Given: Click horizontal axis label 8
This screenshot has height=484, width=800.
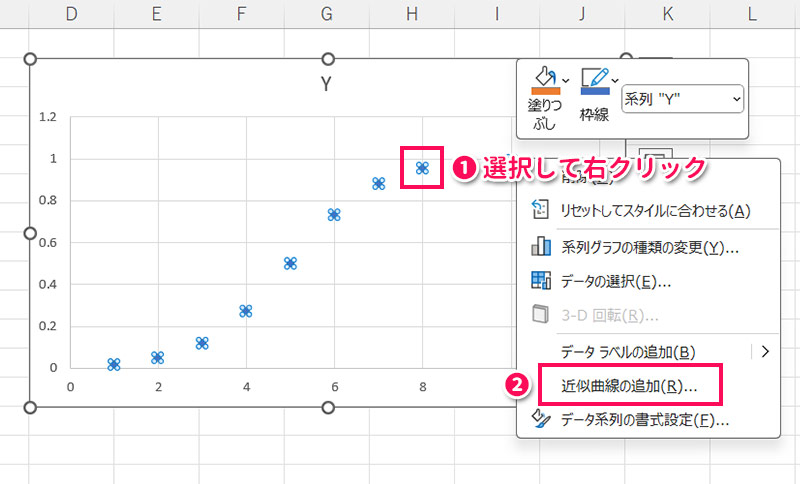Looking at the screenshot, I should point(422,387).
